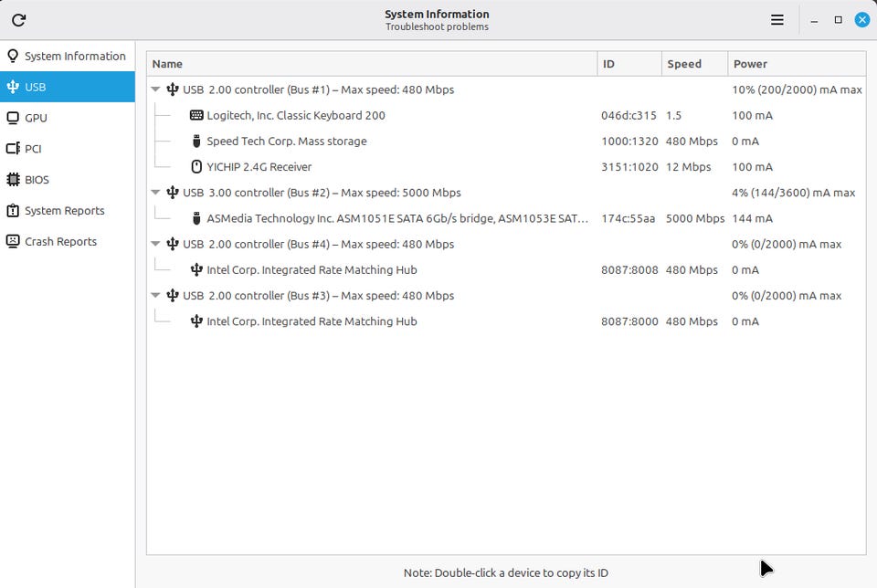Click the refresh icon in the header bar

[x=18, y=20]
